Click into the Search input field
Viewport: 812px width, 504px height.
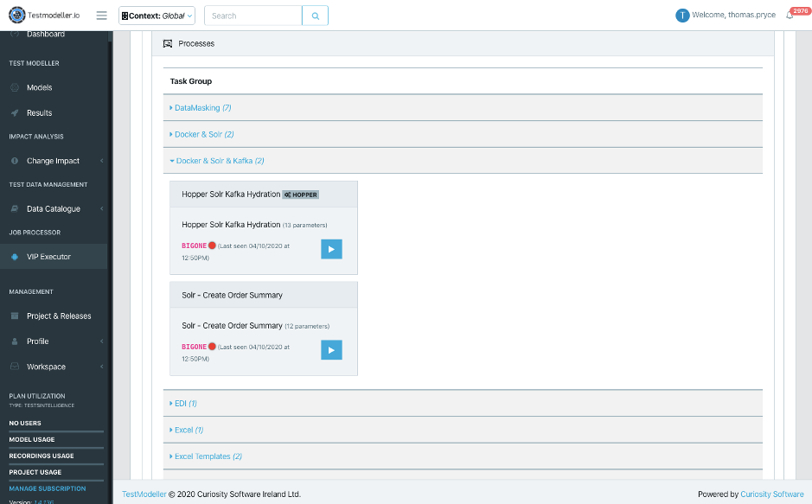click(x=253, y=16)
